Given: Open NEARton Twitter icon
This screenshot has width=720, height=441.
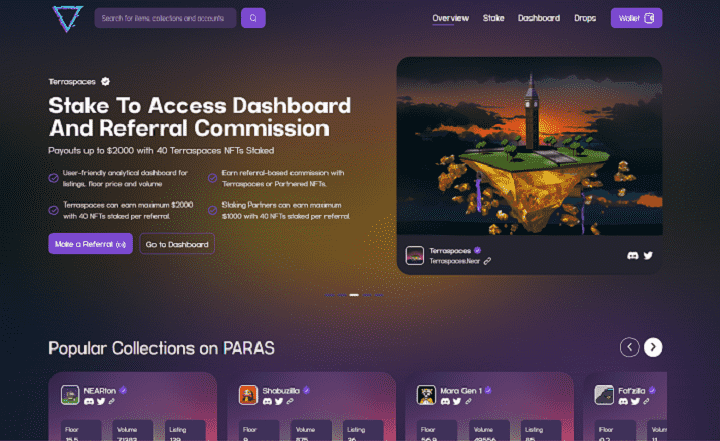Looking at the screenshot, I should point(101,401).
